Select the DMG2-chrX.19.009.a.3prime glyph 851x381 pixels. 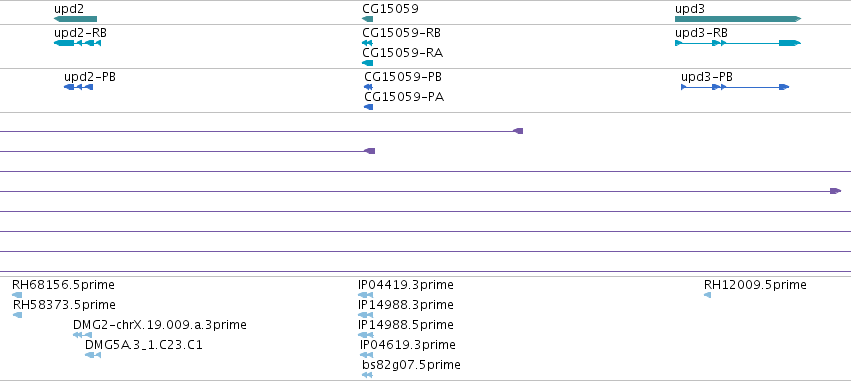[x=82, y=335]
